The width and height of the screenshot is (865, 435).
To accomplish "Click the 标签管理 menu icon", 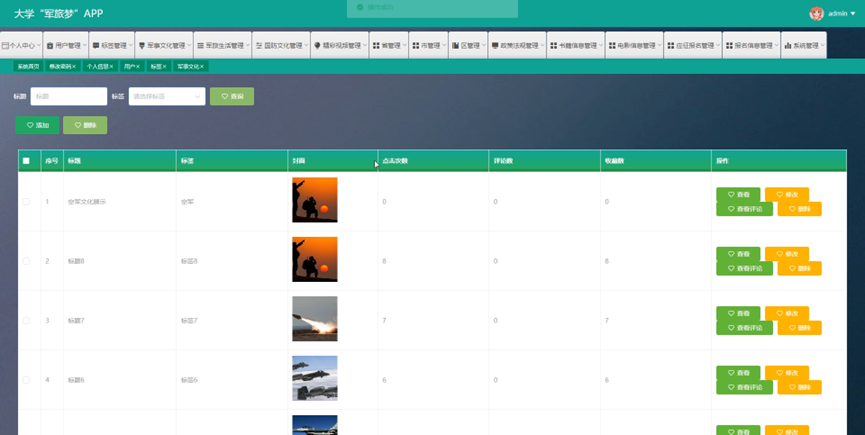I will pos(95,46).
